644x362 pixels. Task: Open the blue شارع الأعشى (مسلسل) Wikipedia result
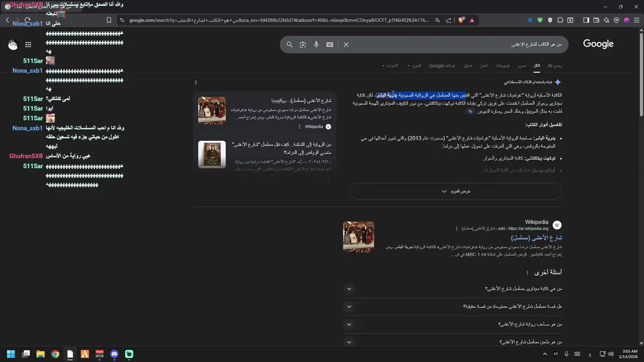[x=536, y=237]
